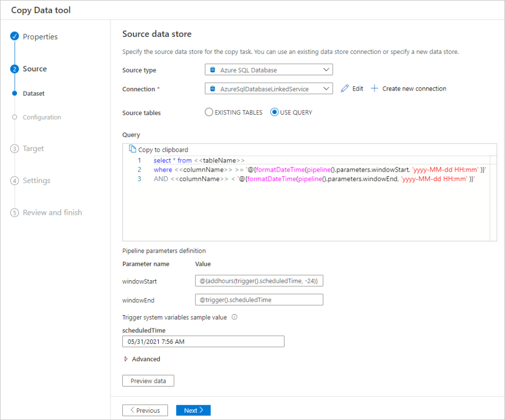Click the Next button
Viewport: 505px width, 420px height.
193,410
